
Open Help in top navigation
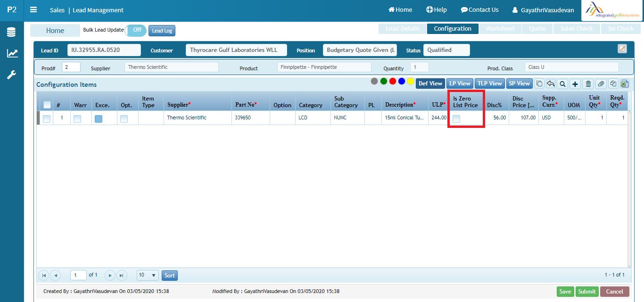436,10
